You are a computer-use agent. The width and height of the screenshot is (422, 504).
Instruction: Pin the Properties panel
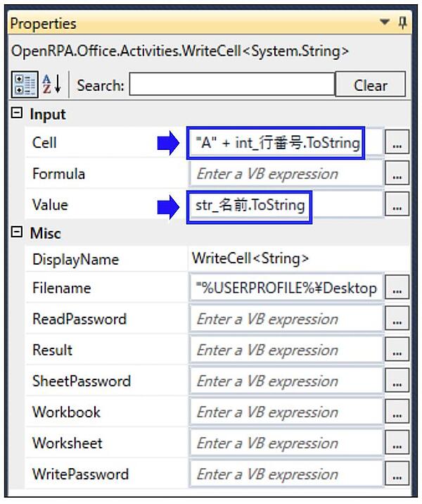[402, 23]
